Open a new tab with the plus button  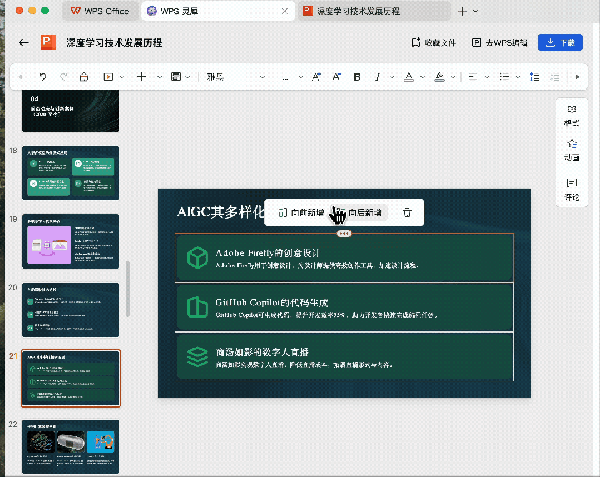click(462, 11)
